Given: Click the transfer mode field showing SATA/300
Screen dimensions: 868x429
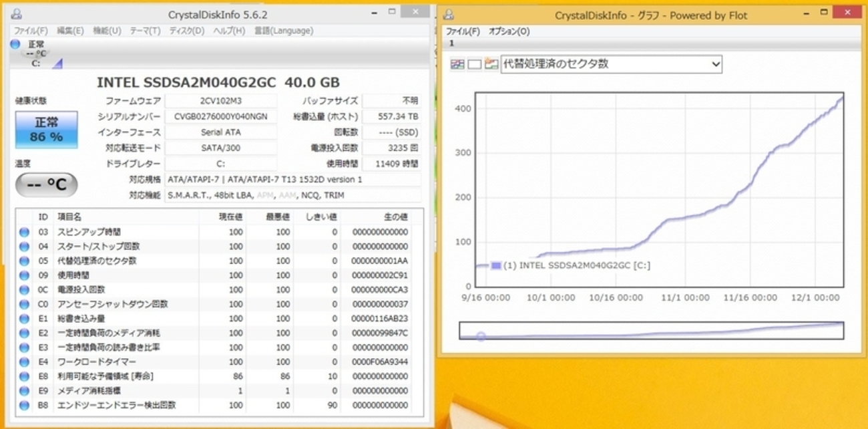Looking at the screenshot, I should point(221,148).
